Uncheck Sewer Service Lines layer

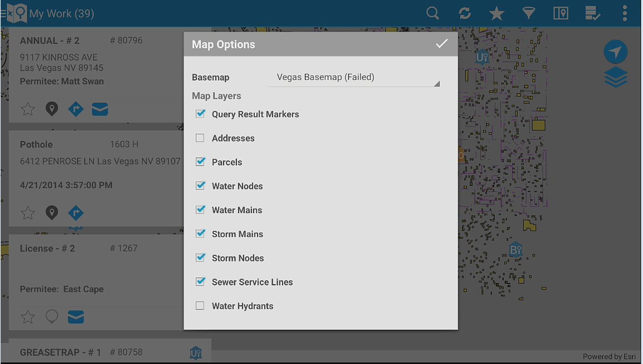(x=200, y=282)
